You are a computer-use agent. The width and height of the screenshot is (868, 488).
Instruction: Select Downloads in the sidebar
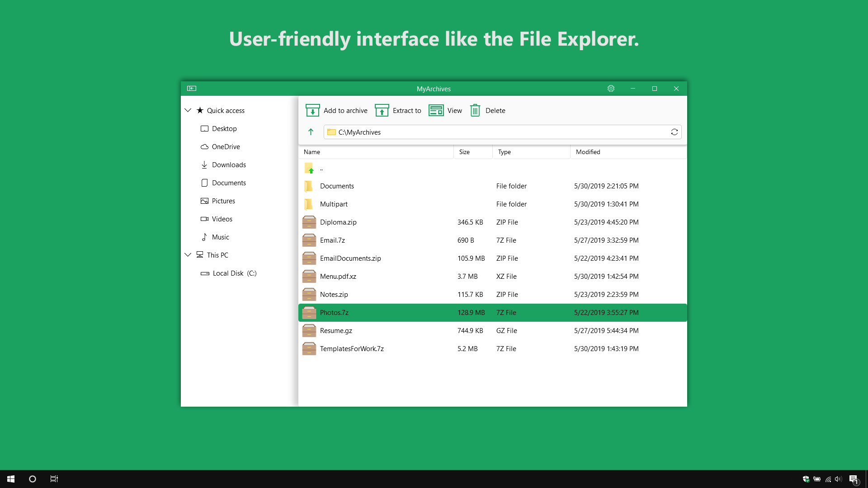(x=229, y=165)
